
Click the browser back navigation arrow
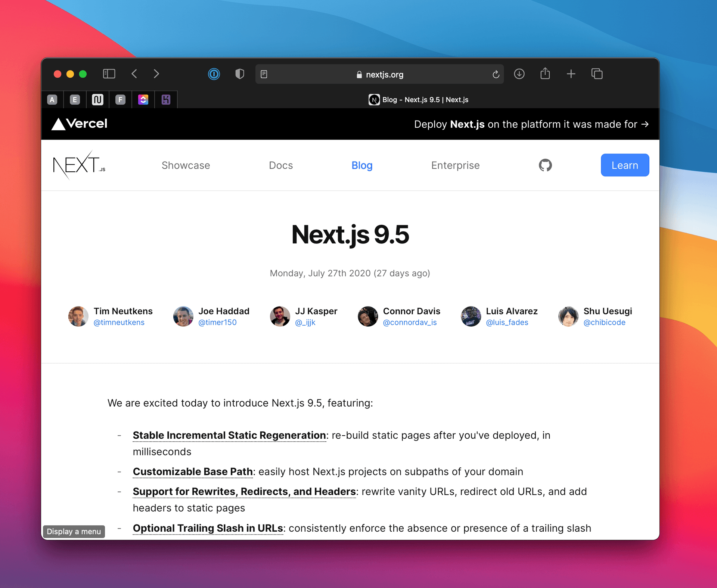point(134,74)
